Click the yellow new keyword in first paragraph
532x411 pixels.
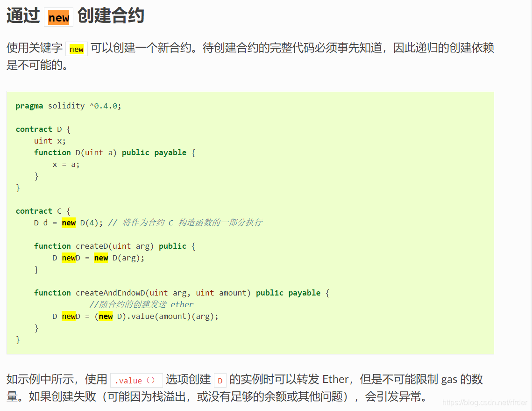click(x=76, y=48)
